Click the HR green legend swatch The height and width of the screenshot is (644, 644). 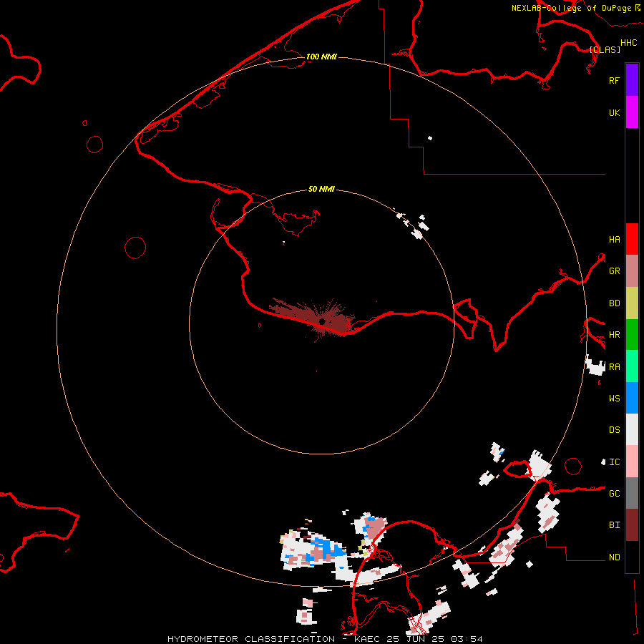(632, 335)
